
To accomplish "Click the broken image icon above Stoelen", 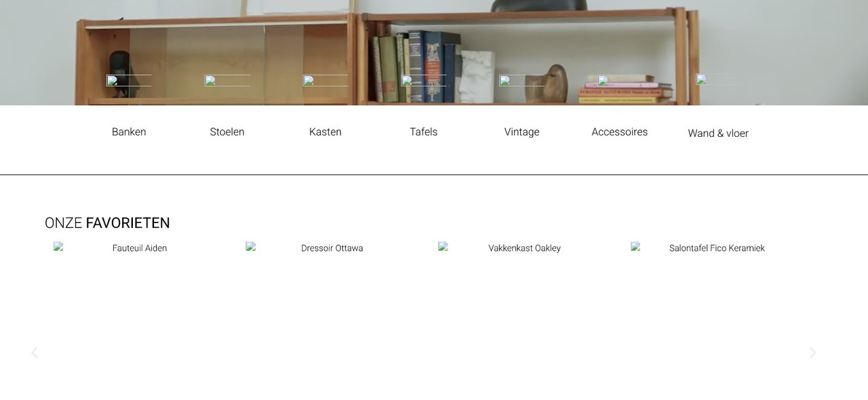I will [227, 81].
